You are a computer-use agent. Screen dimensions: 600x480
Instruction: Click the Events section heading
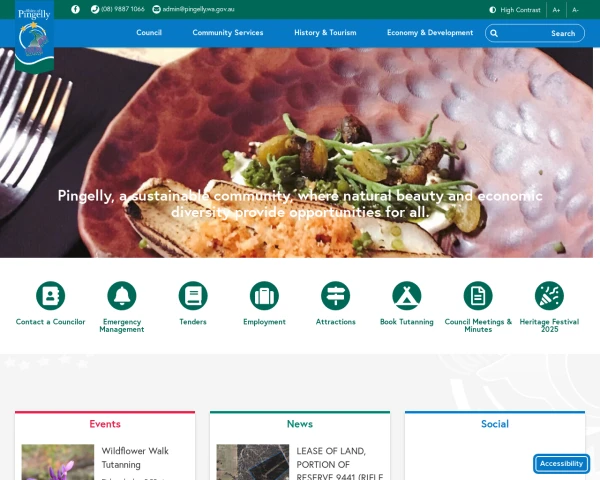tap(105, 424)
